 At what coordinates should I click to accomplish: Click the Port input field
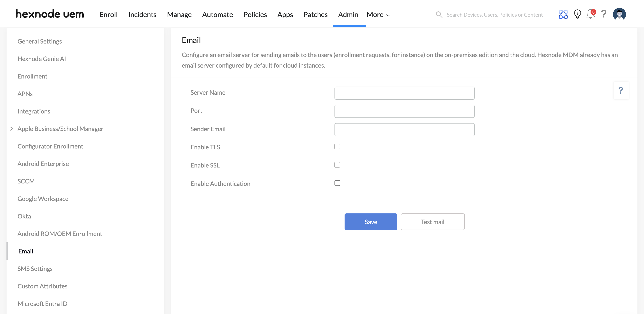tap(404, 111)
